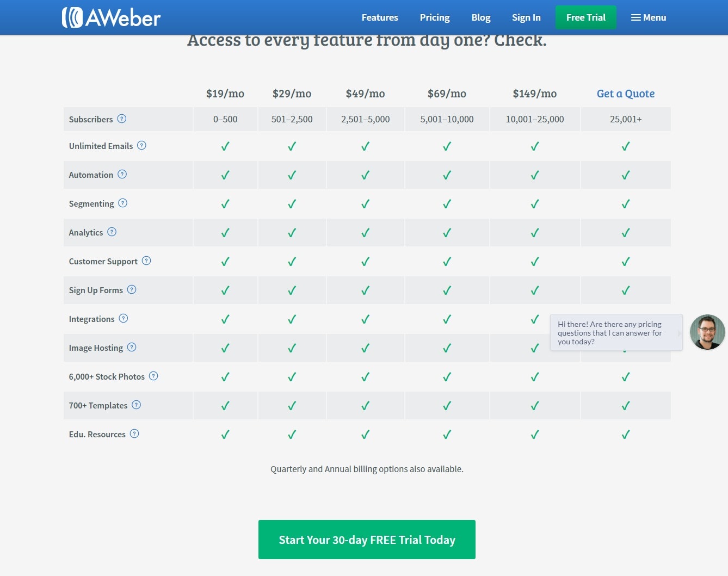Click Quarterly and Annual billing options text

(367, 469)
